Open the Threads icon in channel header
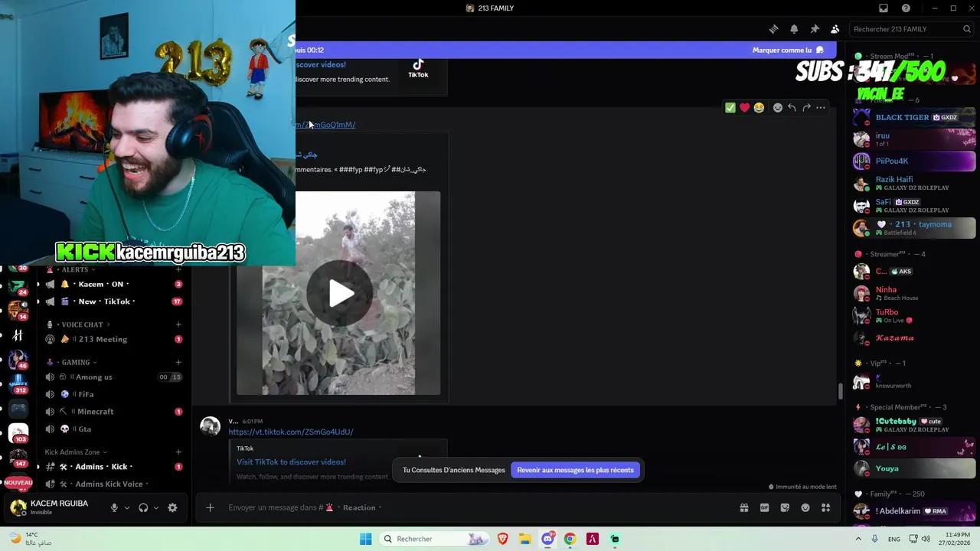The image size is (980, 551). coord(773,29)
